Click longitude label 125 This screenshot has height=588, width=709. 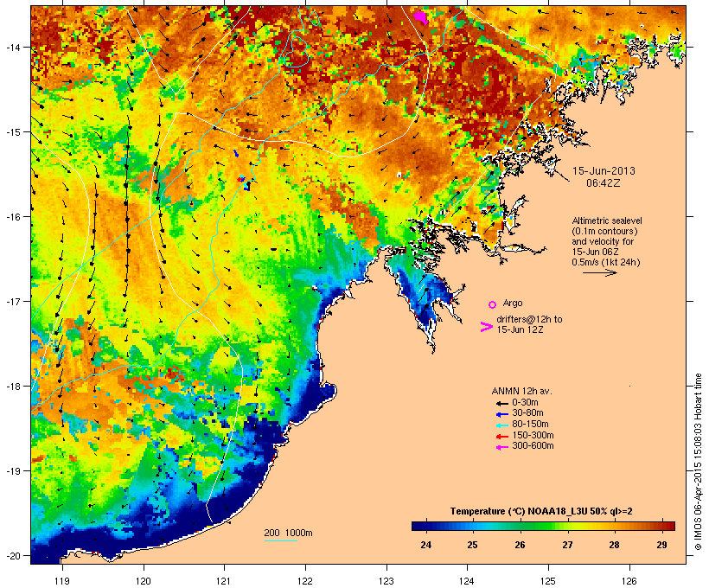tap(548, 581)
